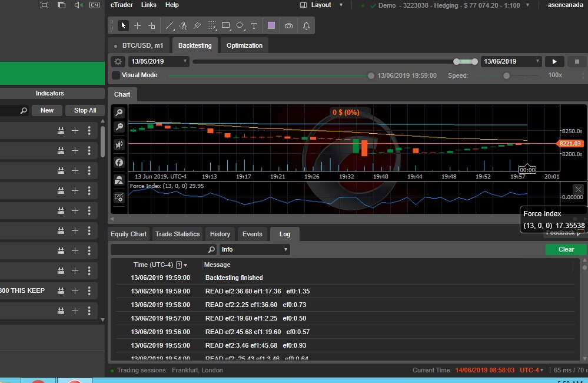Toggle fullscreen mode icon in title bar
588x383 pixels.
pyautogui.click(x=44, y=5)
